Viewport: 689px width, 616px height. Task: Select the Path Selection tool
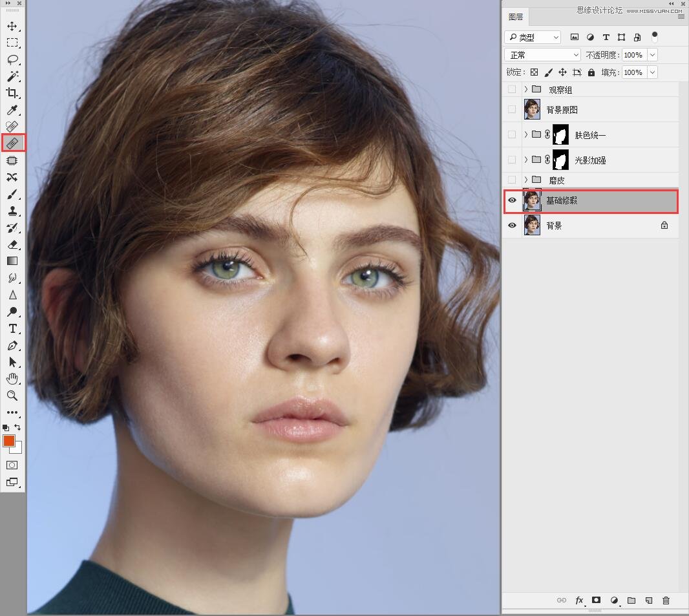coord(12,362)
